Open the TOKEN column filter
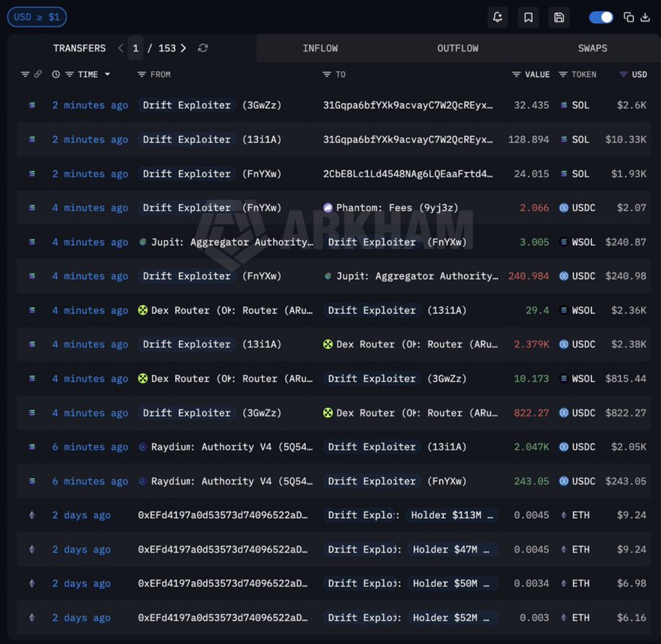The image size is (661, 644). pyautogui.click(x=563, y=74)
